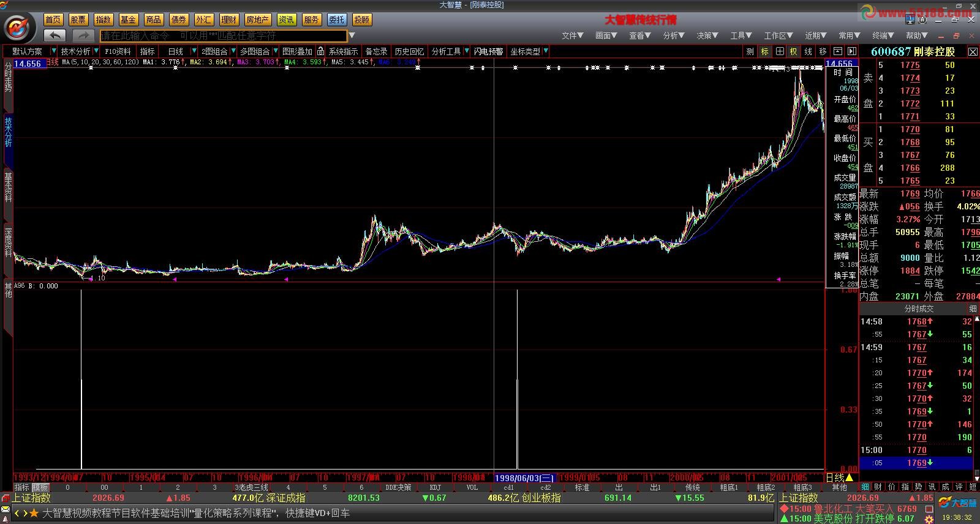Click the 日线 period label with the yellow triangle
Image resolution: width=980 pixels, height=524 pixels.
840,477
